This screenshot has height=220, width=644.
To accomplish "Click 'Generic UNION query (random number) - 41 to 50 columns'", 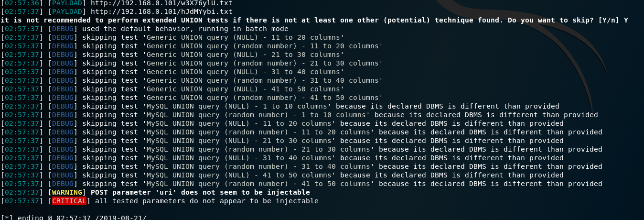I will point(263,98).
